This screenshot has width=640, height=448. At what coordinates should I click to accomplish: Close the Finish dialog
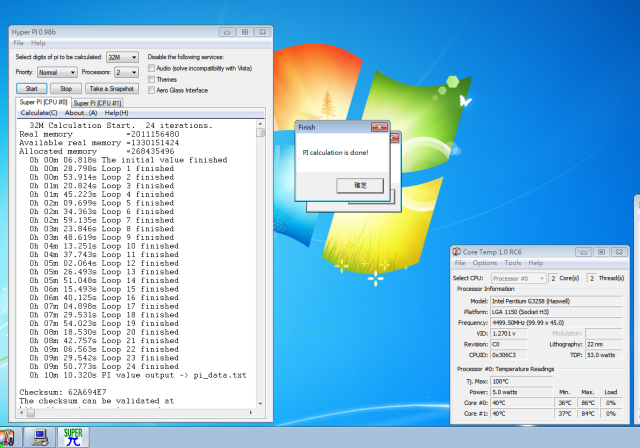point(379,127)
